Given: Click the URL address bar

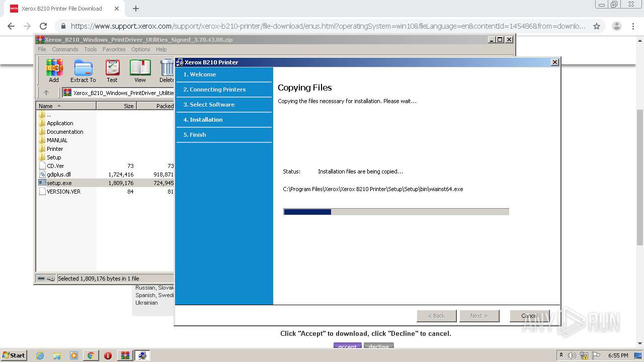Looking at the screenshot, I should tap(327, 26).
